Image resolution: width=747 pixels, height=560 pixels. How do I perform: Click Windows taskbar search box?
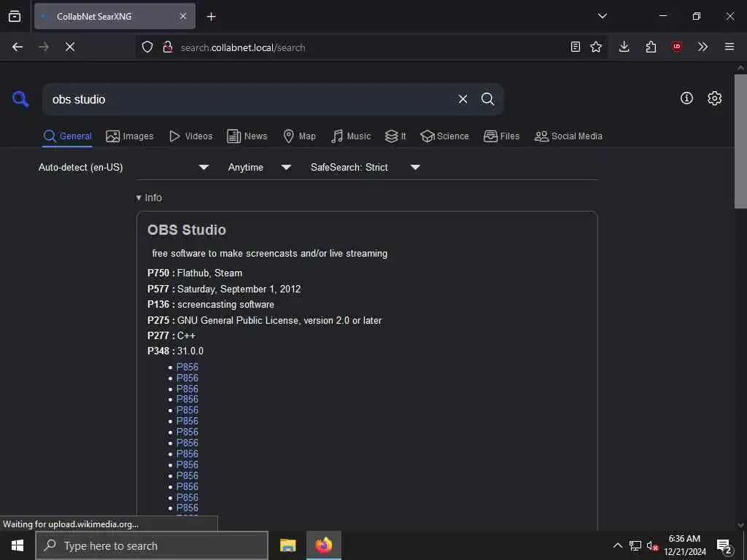coord(152,545)
